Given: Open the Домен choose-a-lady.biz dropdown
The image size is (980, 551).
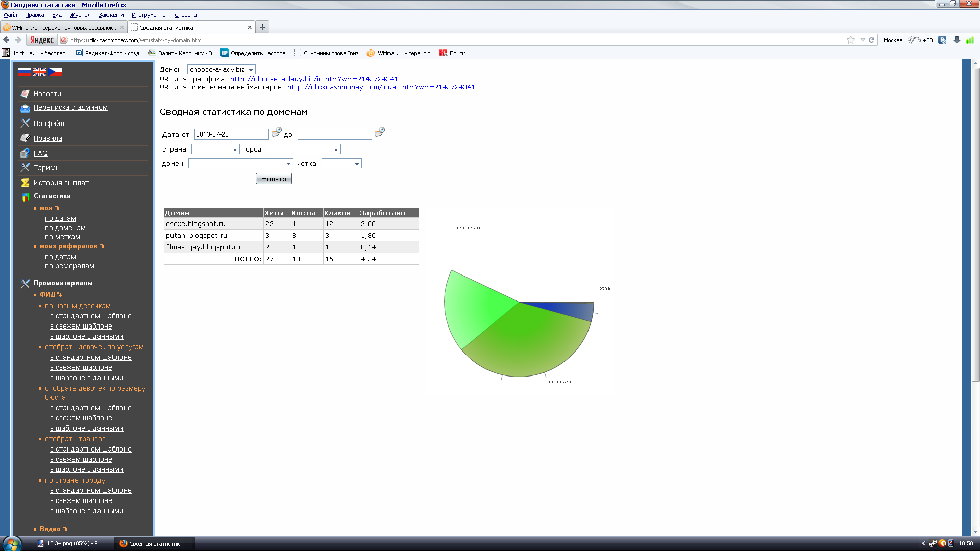Looking at the screenshot, I should [221, 70].
